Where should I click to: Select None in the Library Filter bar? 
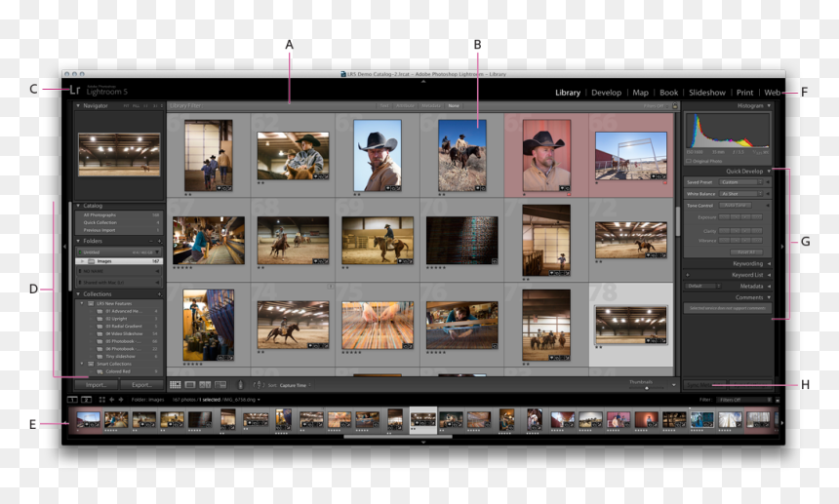pos(454,106)
